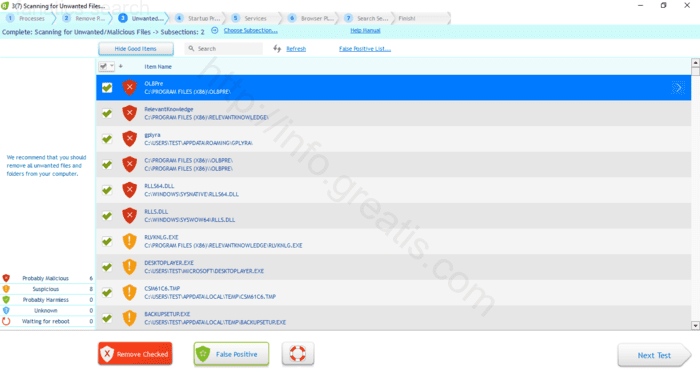Click the list scrollbar up arrow
This screenshot has height=373, width=700.
point(696,62)
